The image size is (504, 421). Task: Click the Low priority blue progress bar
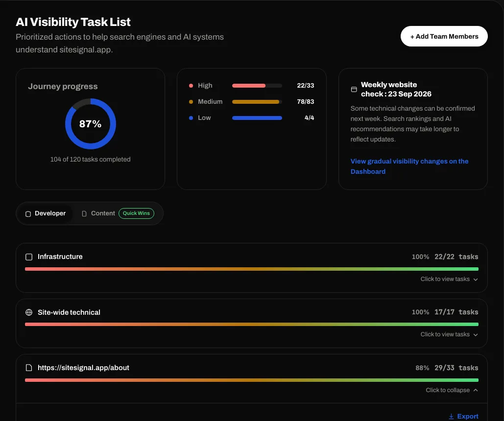point(257,118)
